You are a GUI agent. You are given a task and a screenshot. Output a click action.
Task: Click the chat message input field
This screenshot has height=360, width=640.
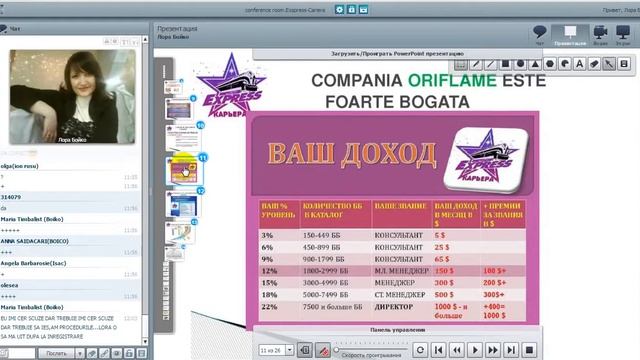22,353
